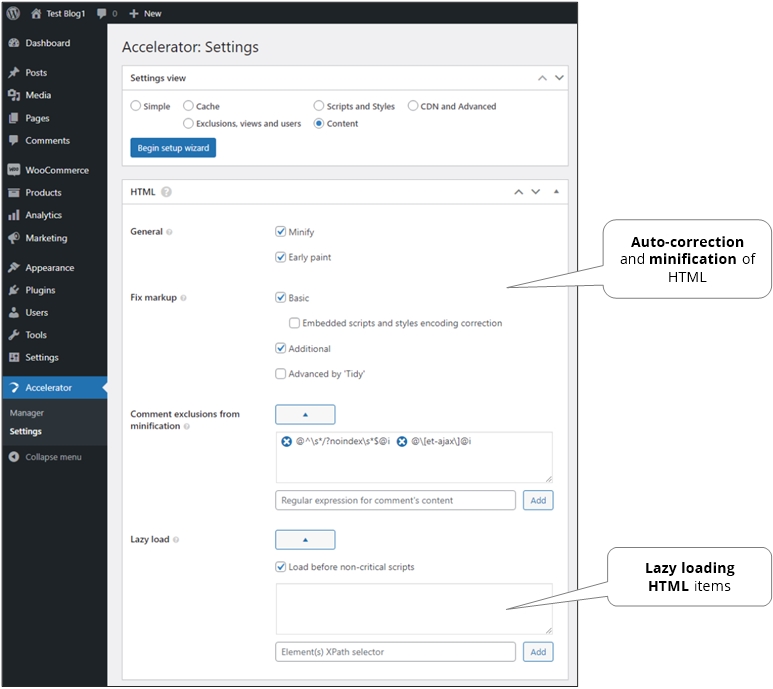Click Add next to XPath selector field
The height and width of the screenshot is (689, 773).
coord(538,653)
